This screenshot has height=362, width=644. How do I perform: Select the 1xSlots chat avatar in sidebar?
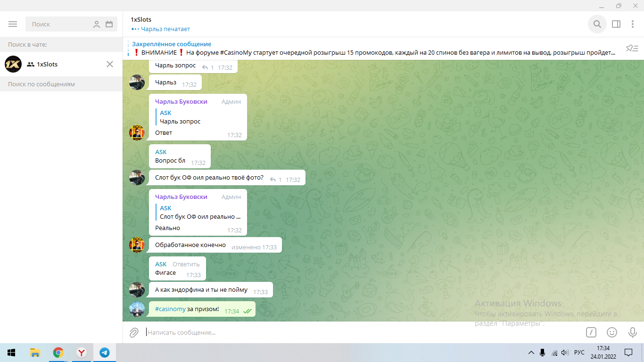coord(13,64)
